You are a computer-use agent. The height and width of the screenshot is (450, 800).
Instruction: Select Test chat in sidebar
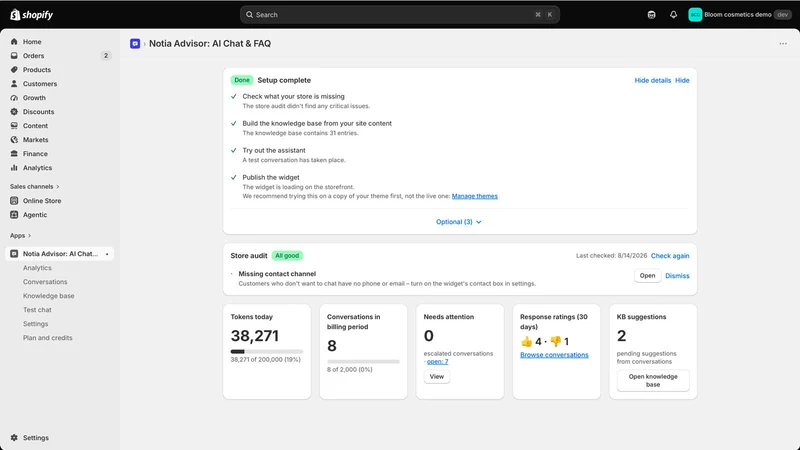pos(37,310)
